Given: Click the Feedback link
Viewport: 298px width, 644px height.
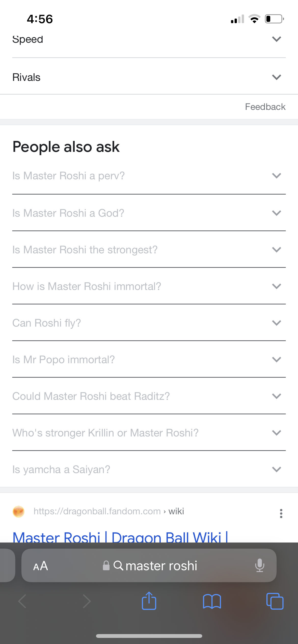Looking at the screenshot, I should [x=265, y=107].
